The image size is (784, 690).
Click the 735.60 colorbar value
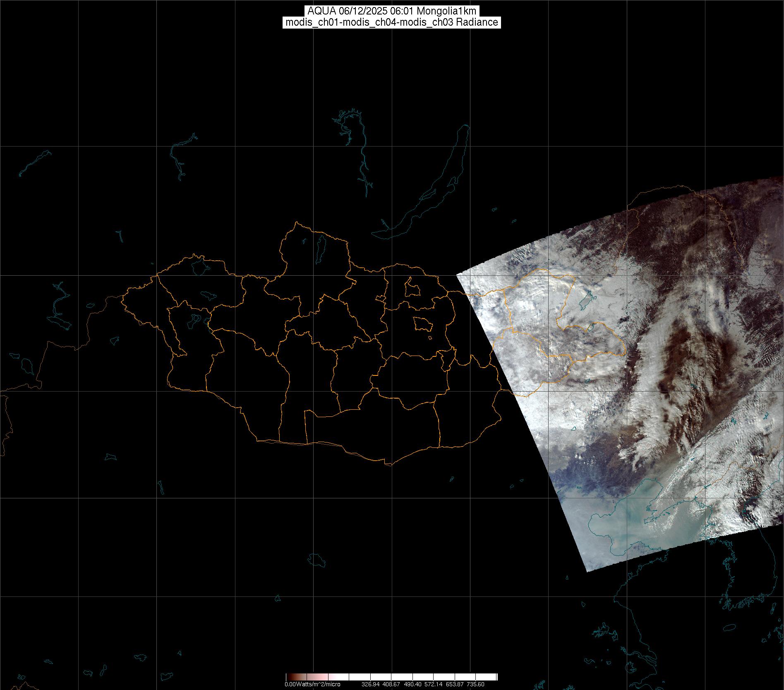[475, 684]
